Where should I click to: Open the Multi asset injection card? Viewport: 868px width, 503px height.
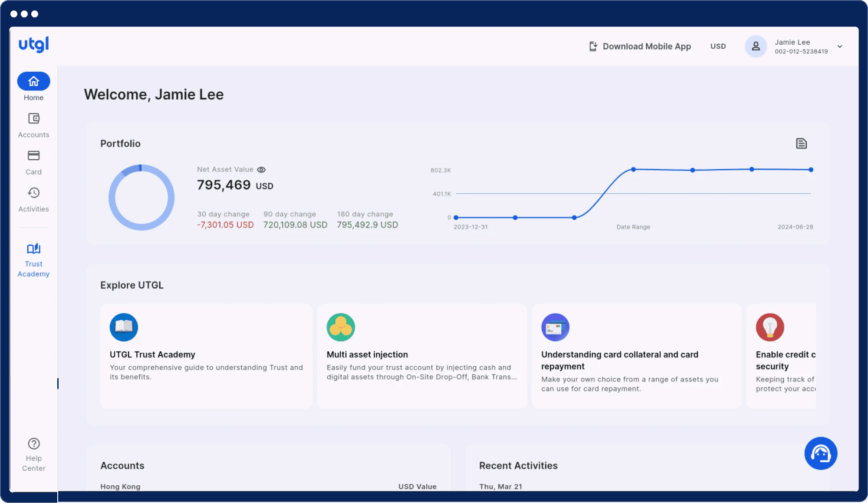click(x=422, y=356)
